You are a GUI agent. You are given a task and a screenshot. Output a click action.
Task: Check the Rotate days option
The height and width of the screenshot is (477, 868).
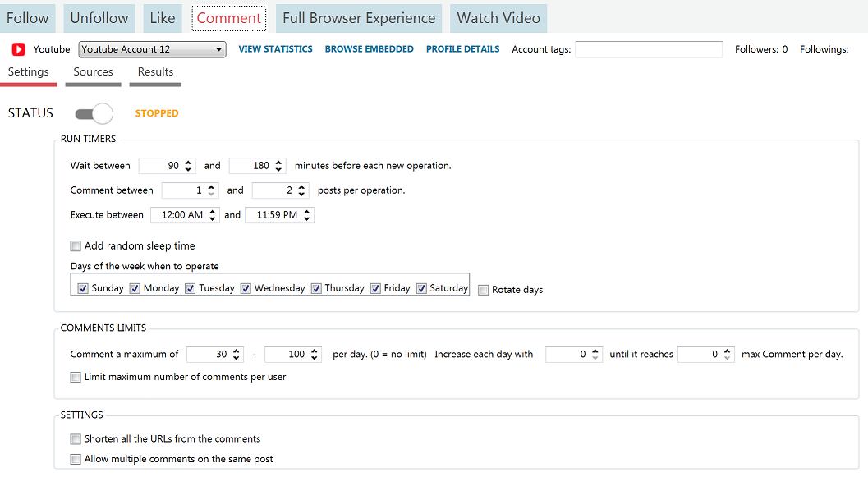484,290
